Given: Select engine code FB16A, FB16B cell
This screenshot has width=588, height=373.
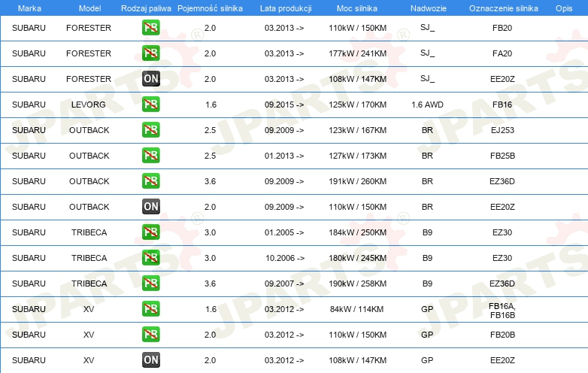Looking at the screenshot, I should [502, 311].
